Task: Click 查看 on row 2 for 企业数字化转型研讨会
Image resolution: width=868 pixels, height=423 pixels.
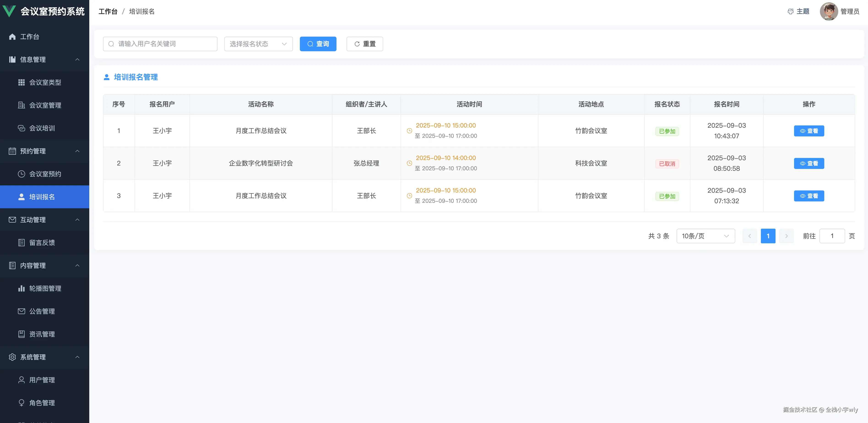Action: (x=809, y=163)
